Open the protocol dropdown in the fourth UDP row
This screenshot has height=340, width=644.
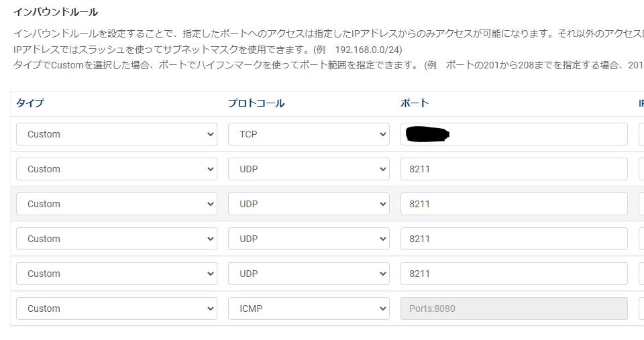click(309, 274)
